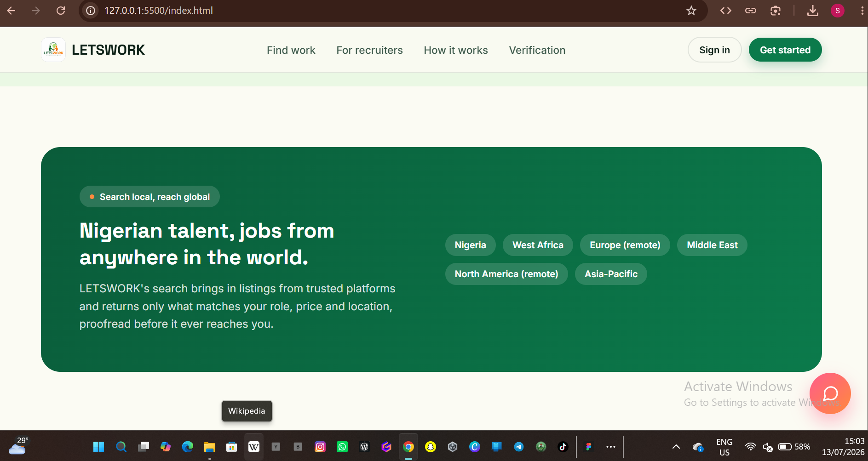Select the Europe (remote) chip
868x461 pixels.
pyautogui.click(x=625, y=245)
